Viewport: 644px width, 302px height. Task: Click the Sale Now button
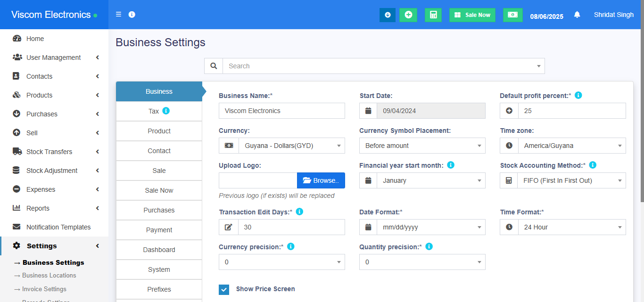pyautogui.click(x=472, y=15)
